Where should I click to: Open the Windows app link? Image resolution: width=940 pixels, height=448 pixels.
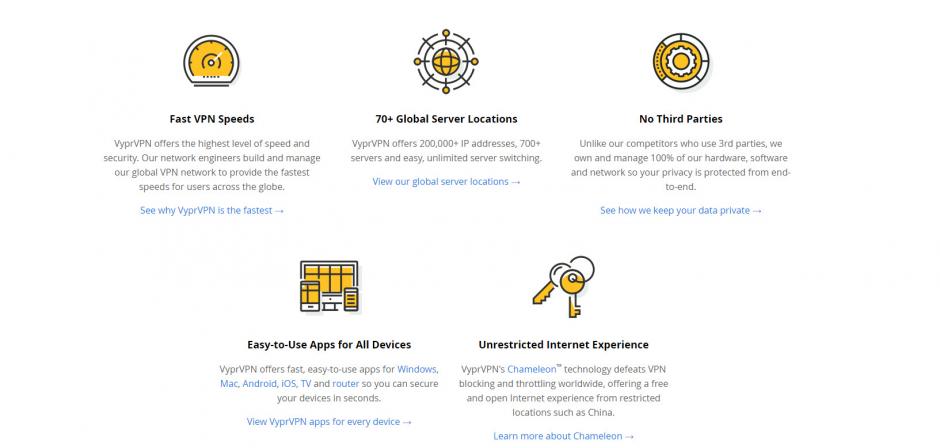(417, 369)
